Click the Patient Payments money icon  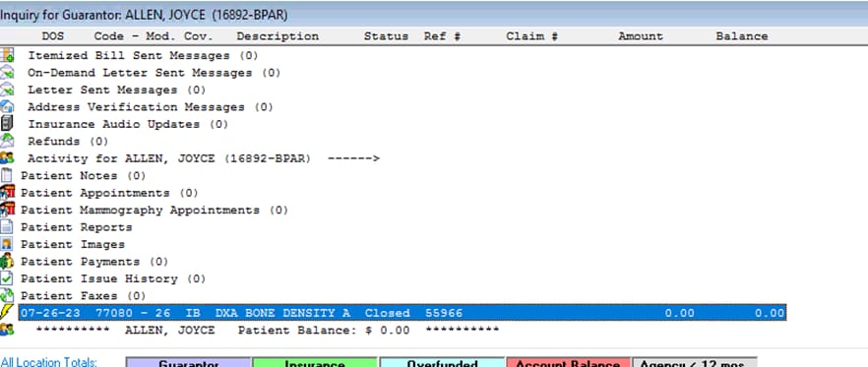[7, 262]
